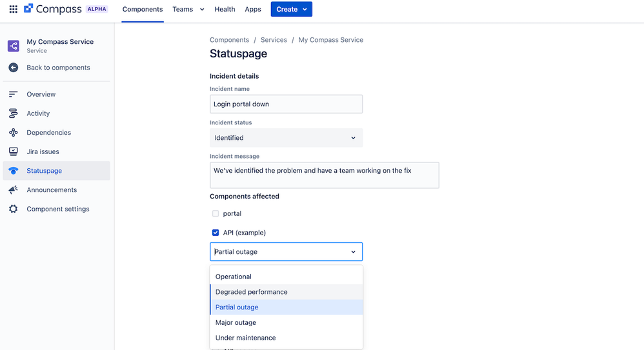Open the app switcher grid icon

tap(13, 9)
